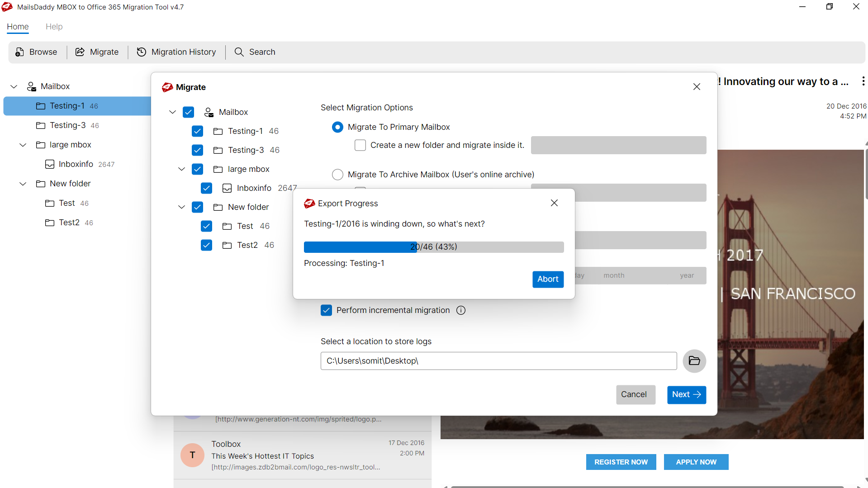868x488 pixels.
Task: Click the Search toolbar label
Action: 262,52
